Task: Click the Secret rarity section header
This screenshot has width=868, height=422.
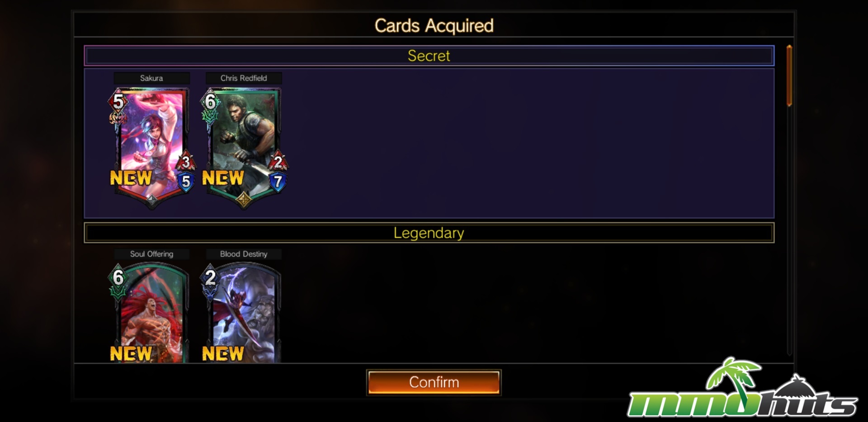Action: pos(429,56)
